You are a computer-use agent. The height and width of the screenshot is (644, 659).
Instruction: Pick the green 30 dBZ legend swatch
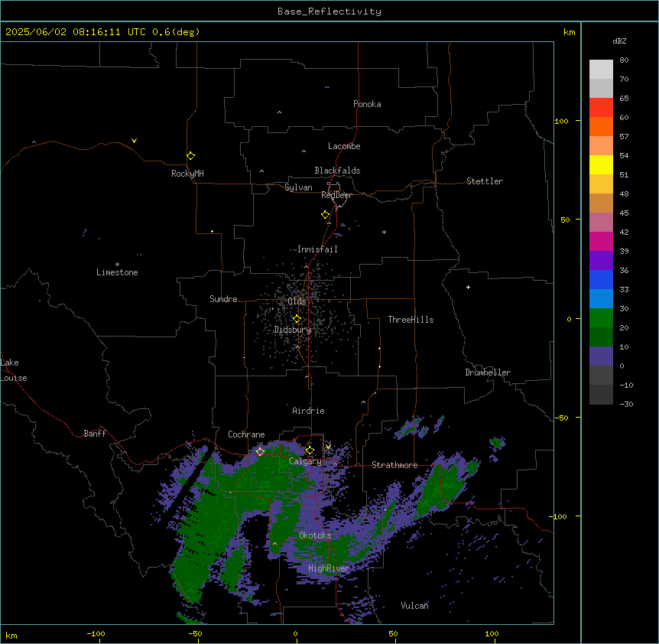pyautogui.click(x=601, y=318)
